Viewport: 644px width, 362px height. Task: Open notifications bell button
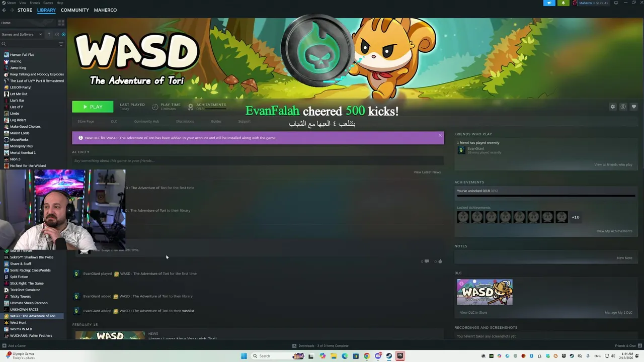click(563, 3)
